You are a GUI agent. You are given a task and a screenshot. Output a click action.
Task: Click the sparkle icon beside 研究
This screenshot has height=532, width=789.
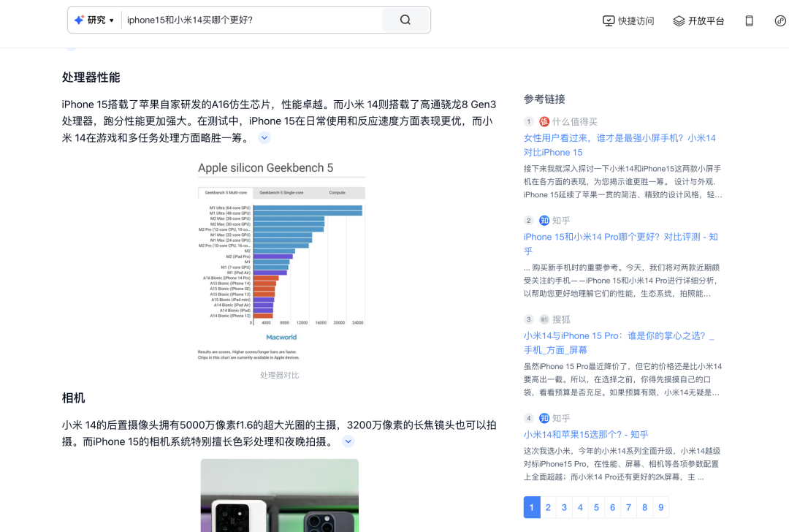coord(79,20)
